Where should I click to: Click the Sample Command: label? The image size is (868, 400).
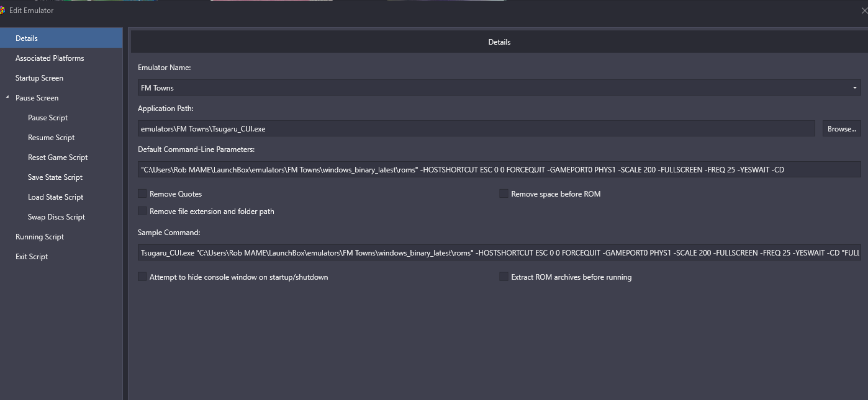point(169,232)
